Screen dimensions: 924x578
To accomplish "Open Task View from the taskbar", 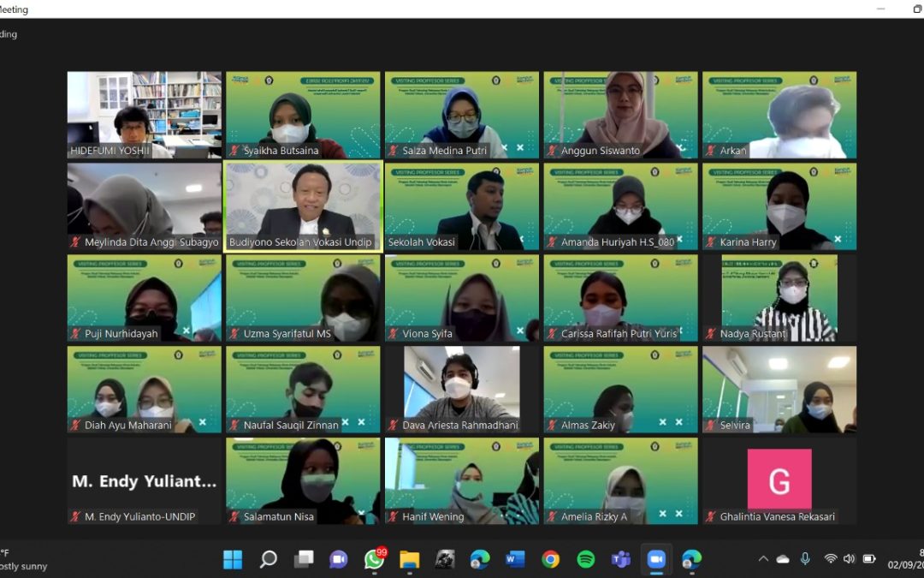I will pyautogui.click(x=304, y=559).
